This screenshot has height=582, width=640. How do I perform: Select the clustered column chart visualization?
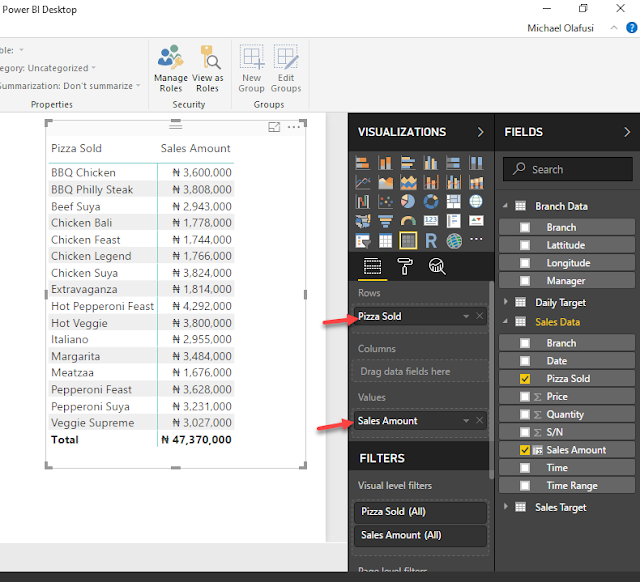[x=431, y=163]
